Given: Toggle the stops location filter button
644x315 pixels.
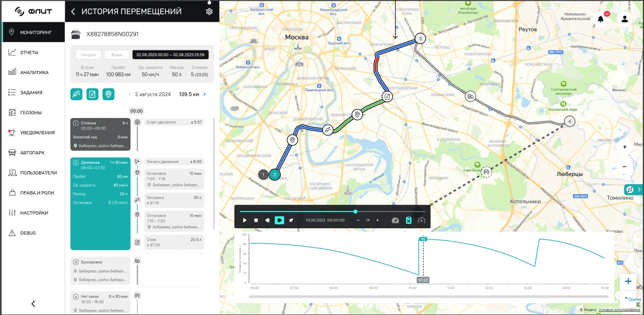Looking at the screenshot, I should (108, 95).
